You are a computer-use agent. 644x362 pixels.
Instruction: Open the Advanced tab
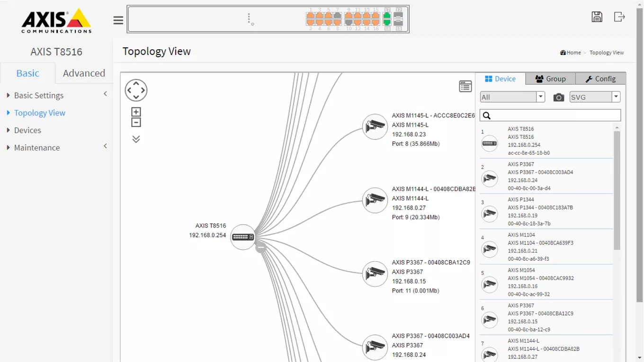point(84,73)
